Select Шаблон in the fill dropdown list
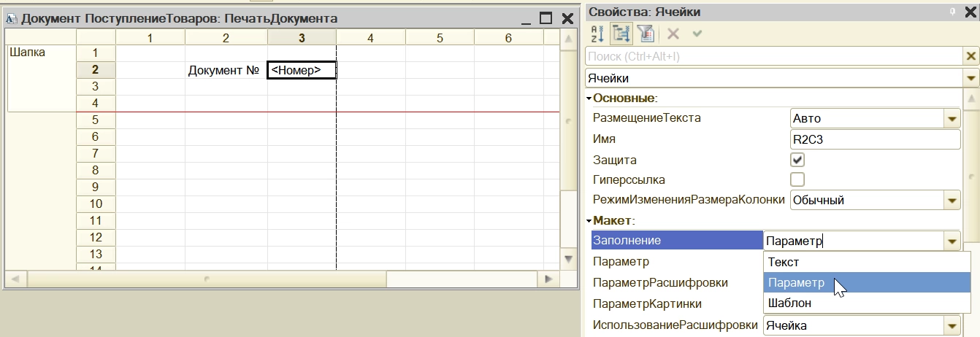This screenshot has height=337, width=980. pos(867,303)
